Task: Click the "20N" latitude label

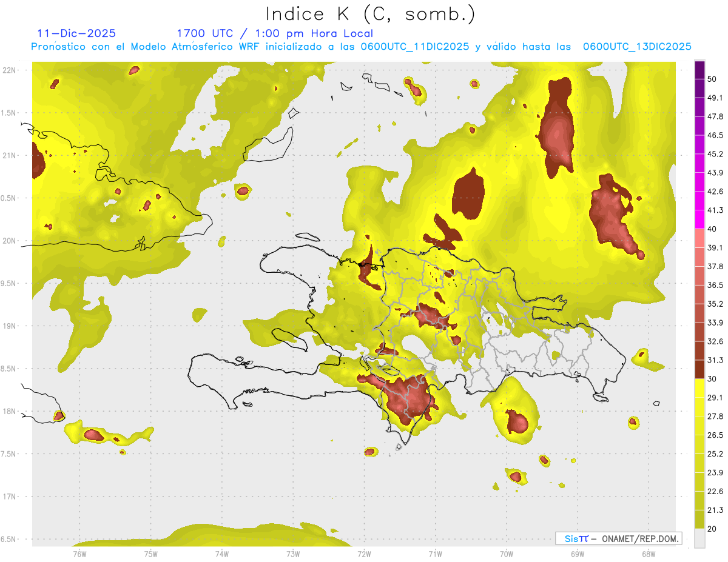Action: click(x=9, y=241)
